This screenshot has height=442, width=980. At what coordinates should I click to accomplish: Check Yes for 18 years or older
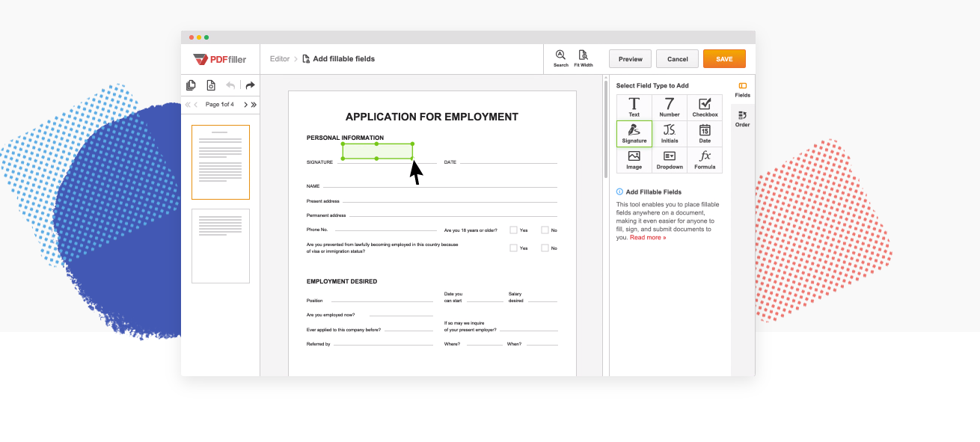(514, 230)
